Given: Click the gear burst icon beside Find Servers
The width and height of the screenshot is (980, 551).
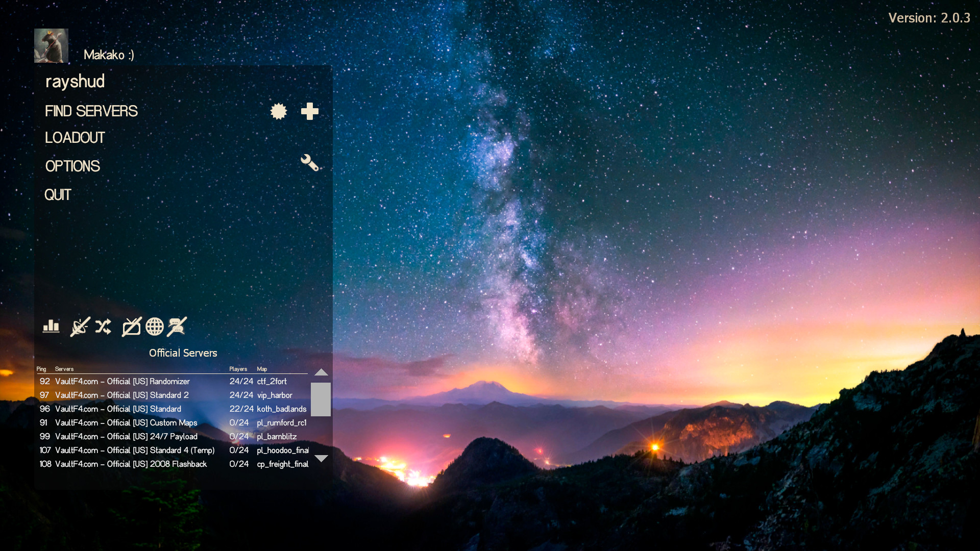Looking at the screenshot, I should pyautogui.click(x=279, y=111).
